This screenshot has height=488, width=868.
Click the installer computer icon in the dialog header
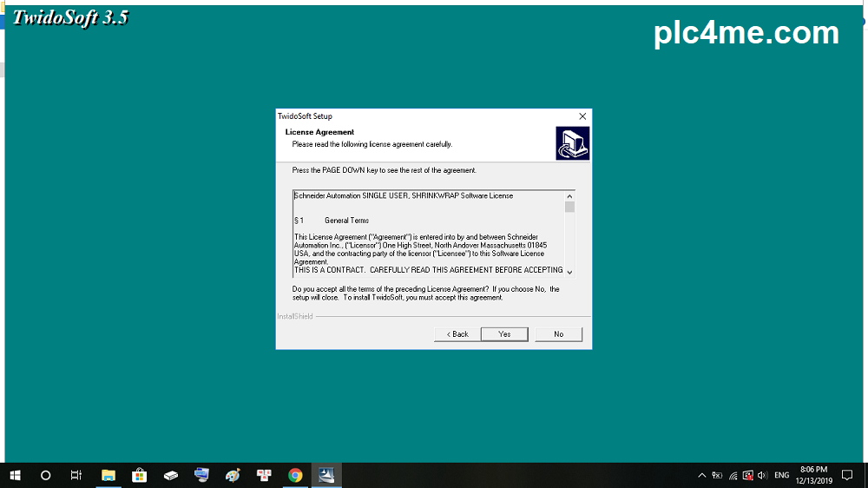point(572,143)
